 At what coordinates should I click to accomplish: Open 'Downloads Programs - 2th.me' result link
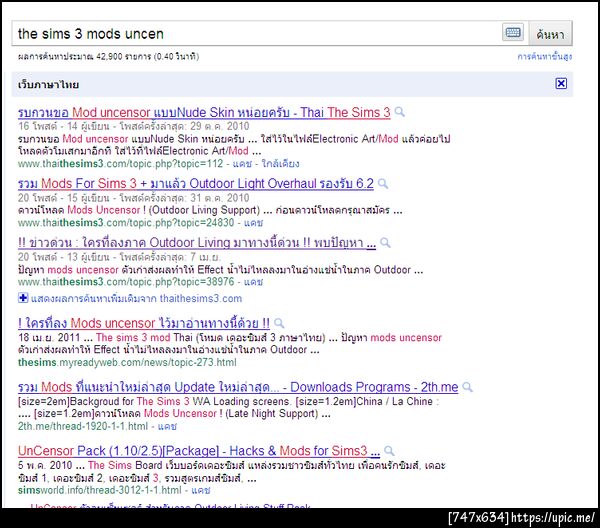(238, 387)
